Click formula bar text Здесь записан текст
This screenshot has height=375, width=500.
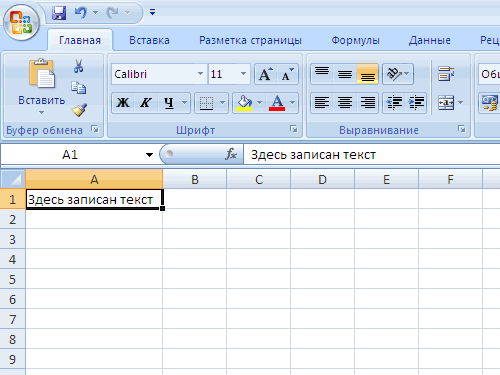(313, 155)
